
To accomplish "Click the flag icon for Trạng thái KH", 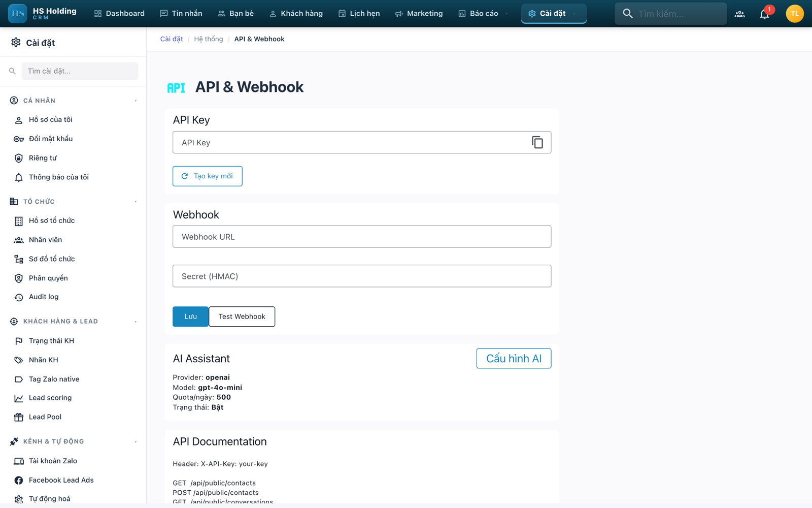I will (19, 341).
